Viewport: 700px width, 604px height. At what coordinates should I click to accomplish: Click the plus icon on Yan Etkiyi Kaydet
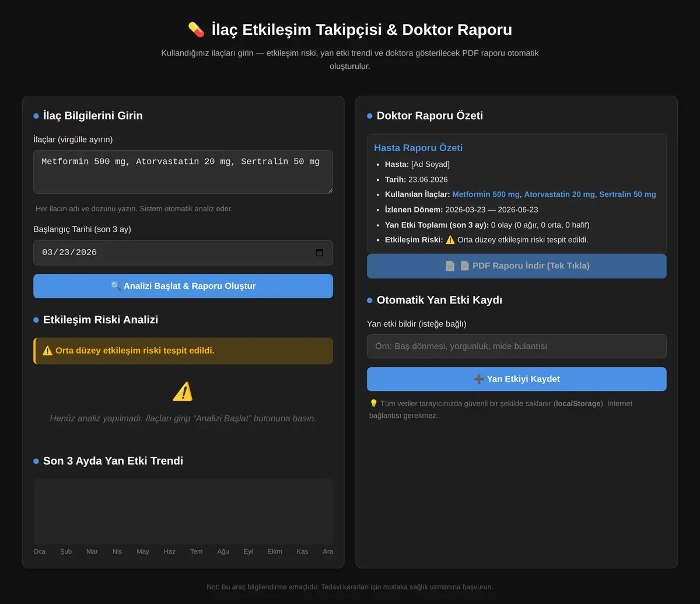[479, 379]
